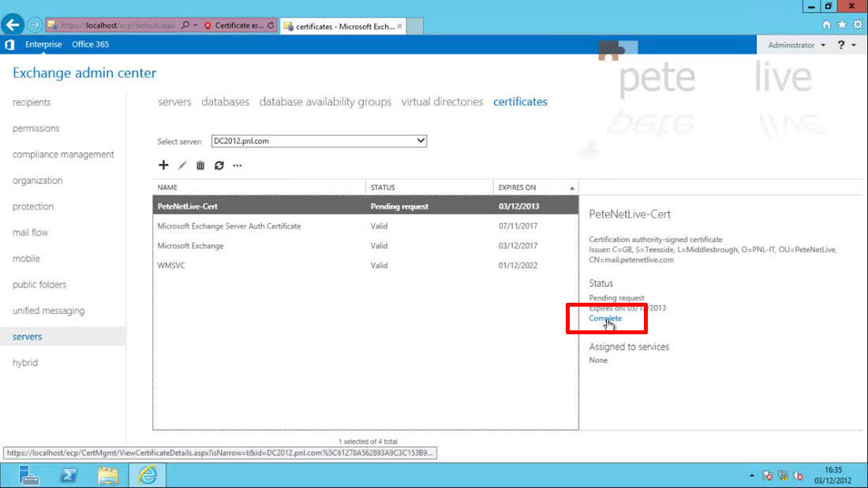Open protection in the sidebar
Screen dimensions: 868x488
pyautogui.click(x=33, y=207)
